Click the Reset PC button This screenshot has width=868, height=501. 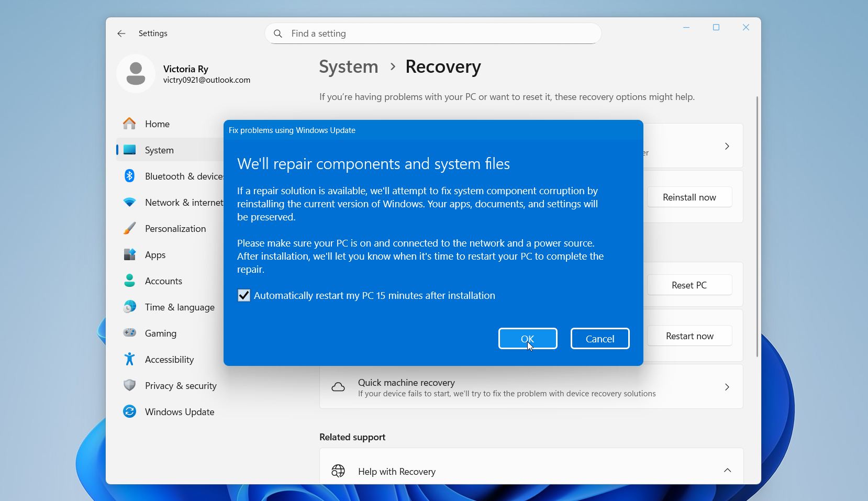(x=689, y=285)
